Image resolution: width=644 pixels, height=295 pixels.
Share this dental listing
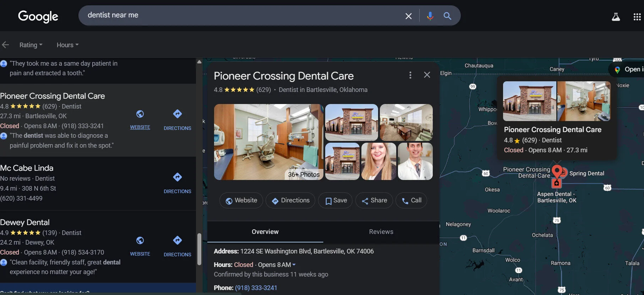pos(374,201)
